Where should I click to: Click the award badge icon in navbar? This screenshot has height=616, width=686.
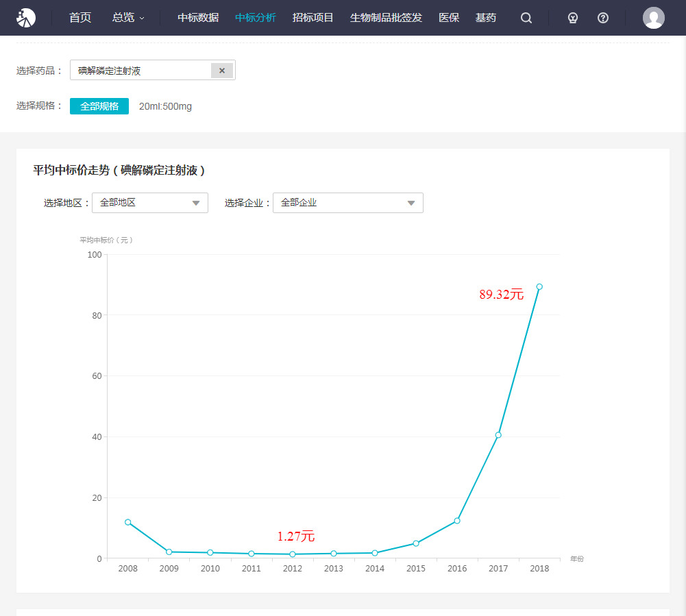coord(573,18)
